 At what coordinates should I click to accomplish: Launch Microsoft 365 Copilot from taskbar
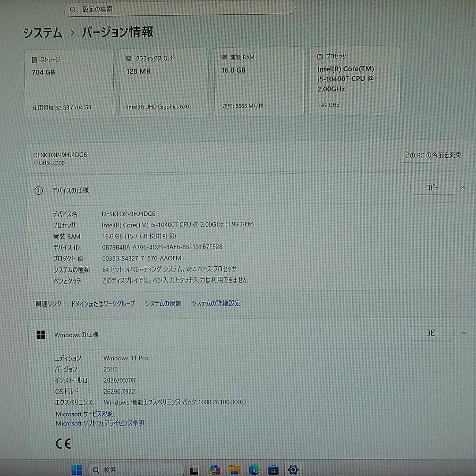click(215, 470)
